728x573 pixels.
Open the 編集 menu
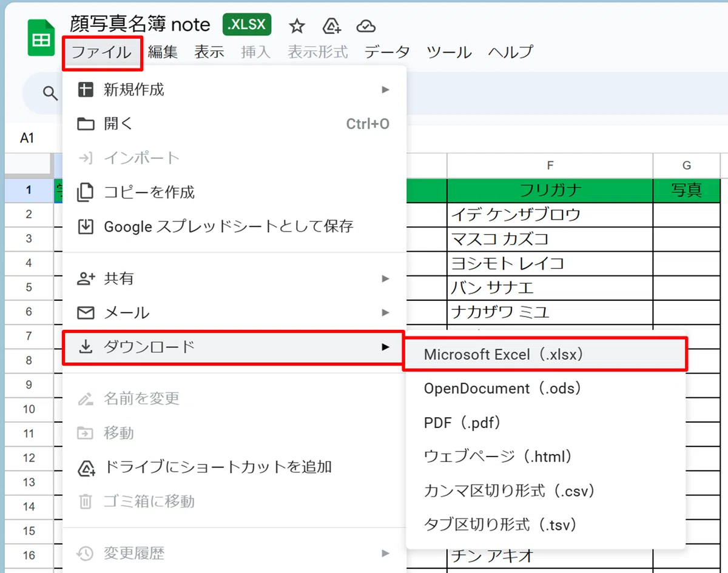coord(163,52)
